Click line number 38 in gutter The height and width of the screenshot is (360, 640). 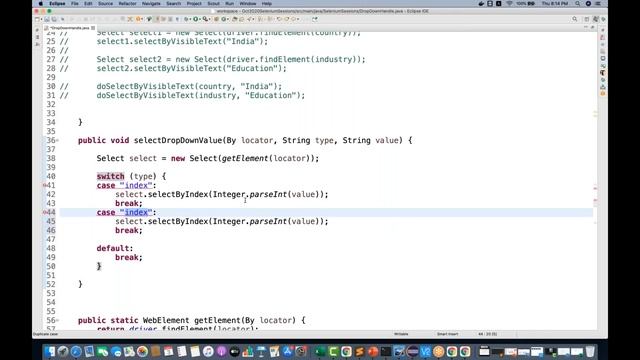point(51,158)
